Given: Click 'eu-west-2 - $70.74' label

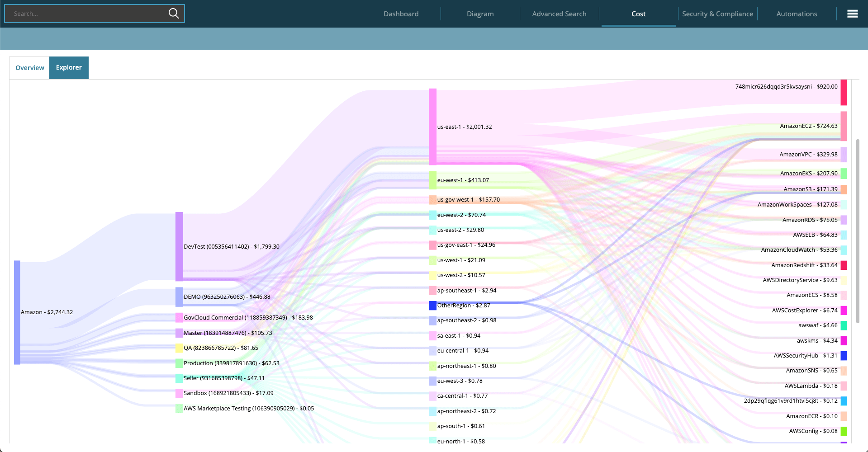Looking at the screenshot, I should (x=461, y=215).
